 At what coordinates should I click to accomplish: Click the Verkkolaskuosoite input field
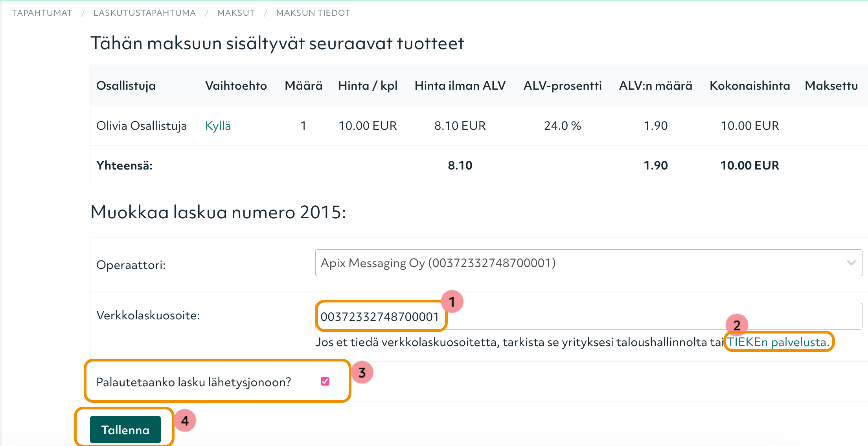point(588,316)
